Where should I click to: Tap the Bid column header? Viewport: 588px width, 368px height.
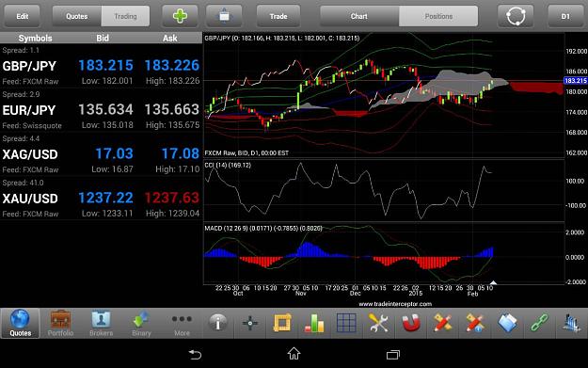pos(103,38)
